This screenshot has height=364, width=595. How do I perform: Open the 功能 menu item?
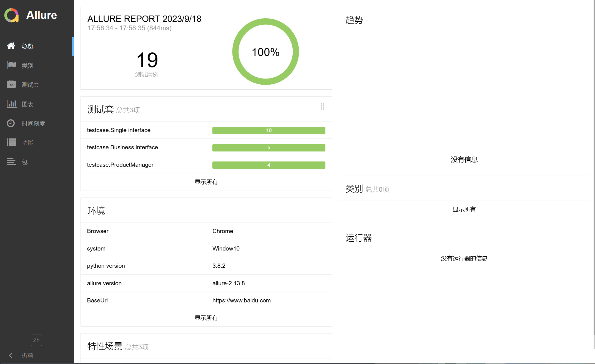tap(37, 143)
